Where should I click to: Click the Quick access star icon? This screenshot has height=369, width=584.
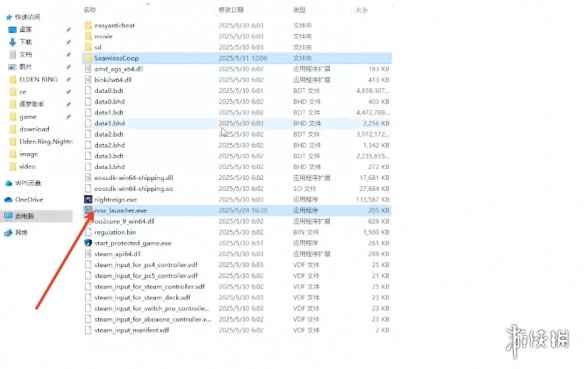coord(9,17)
